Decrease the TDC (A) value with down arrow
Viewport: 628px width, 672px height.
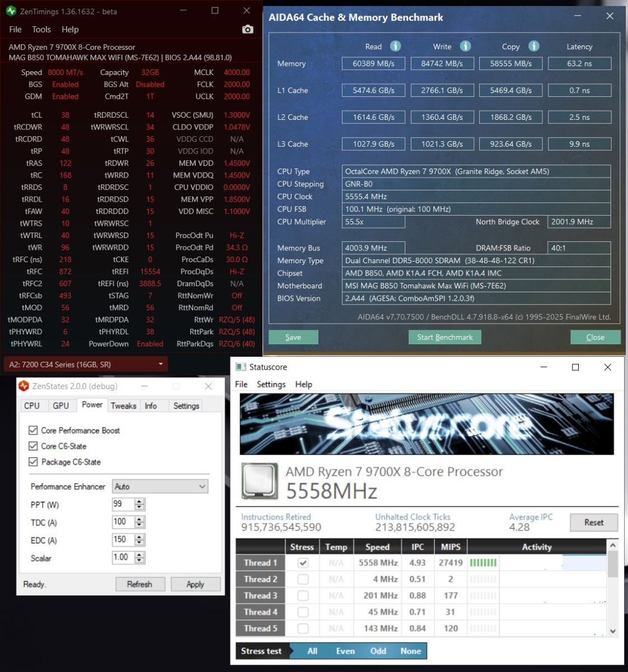point(140,525)
